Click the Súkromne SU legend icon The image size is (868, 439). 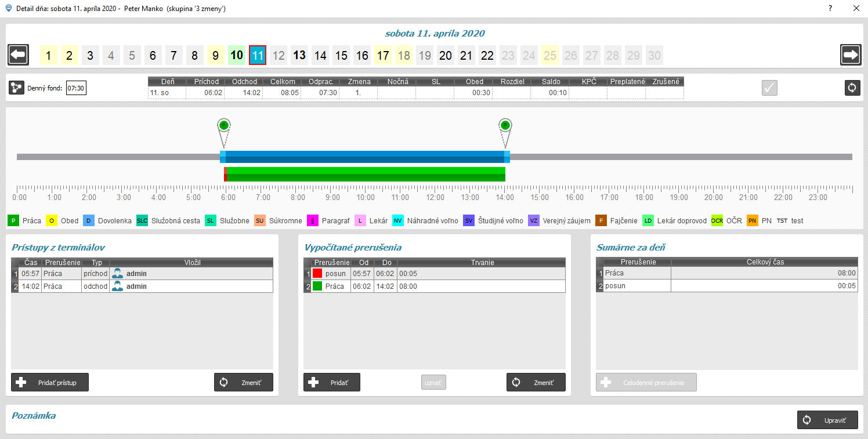(x=259, y=220)
